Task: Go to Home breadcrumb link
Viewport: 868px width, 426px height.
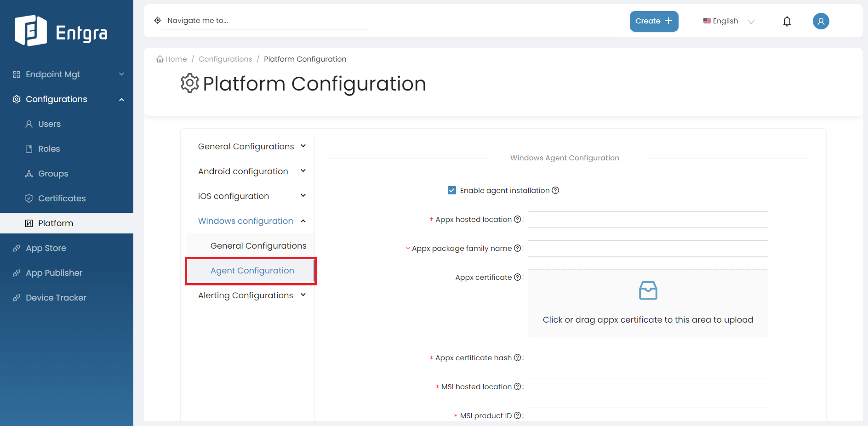Action: [176, 59]
